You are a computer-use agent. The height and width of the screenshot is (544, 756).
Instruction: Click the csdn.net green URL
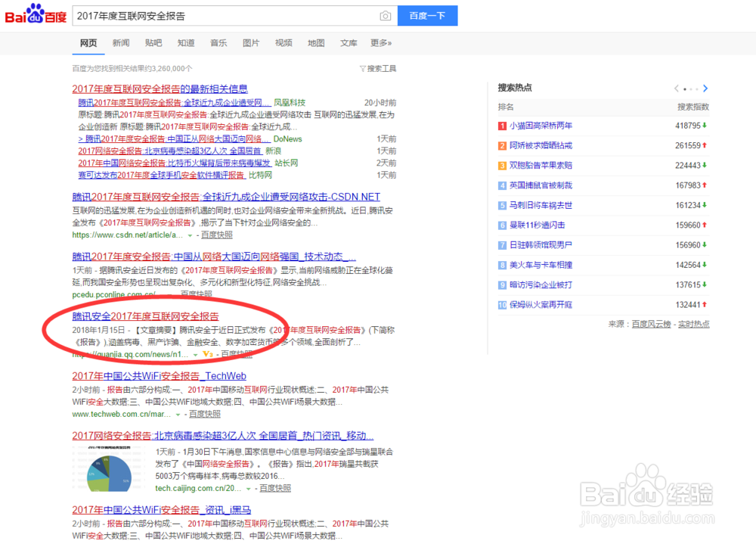[x=128, y=235]
